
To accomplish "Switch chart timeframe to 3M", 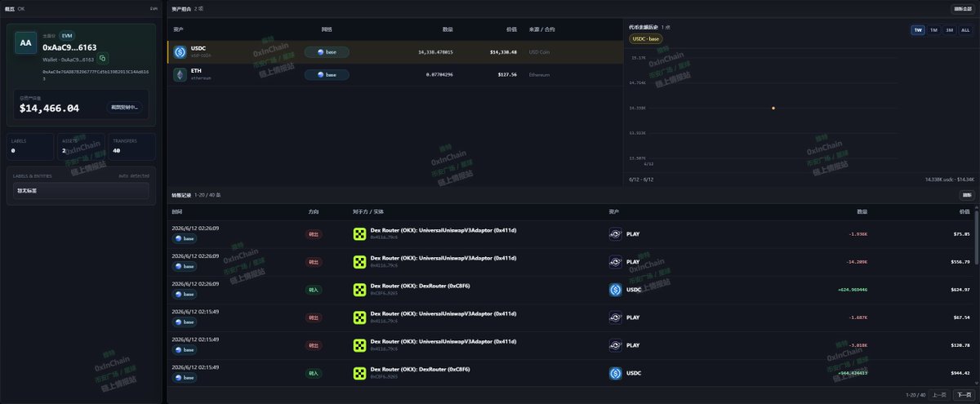I will tap(949, 30).
